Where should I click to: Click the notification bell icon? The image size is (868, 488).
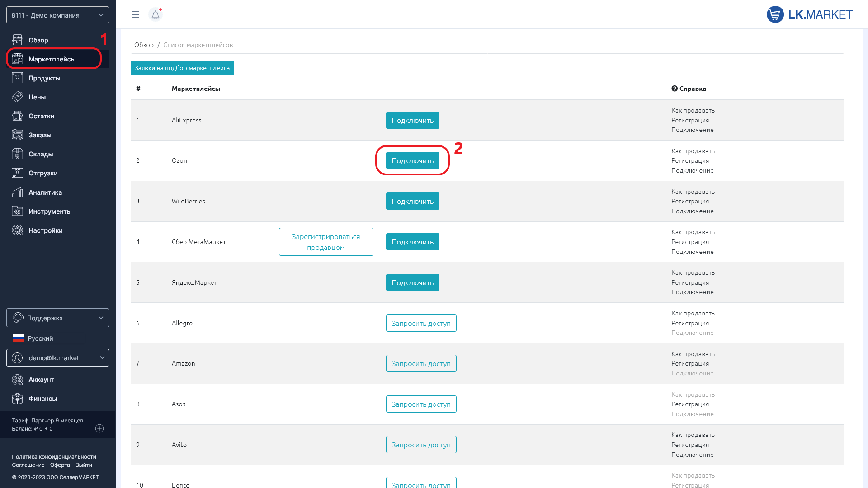coord(155,14)
